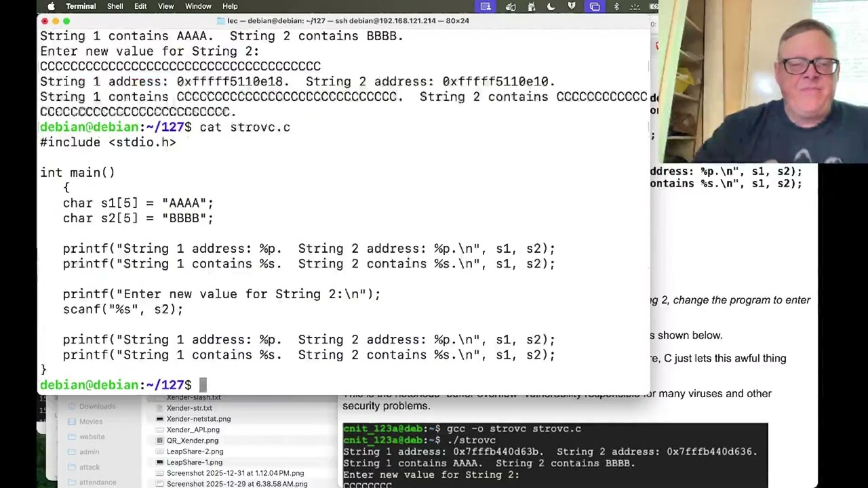868x488 pixels.
Task: Open the Apple menu
Action: pos(51,6)
